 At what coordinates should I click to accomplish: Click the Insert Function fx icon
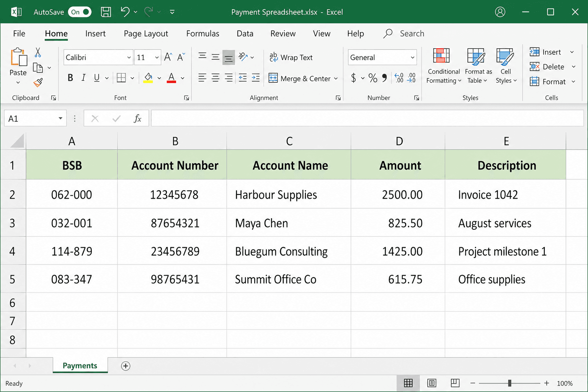point(137,119)
